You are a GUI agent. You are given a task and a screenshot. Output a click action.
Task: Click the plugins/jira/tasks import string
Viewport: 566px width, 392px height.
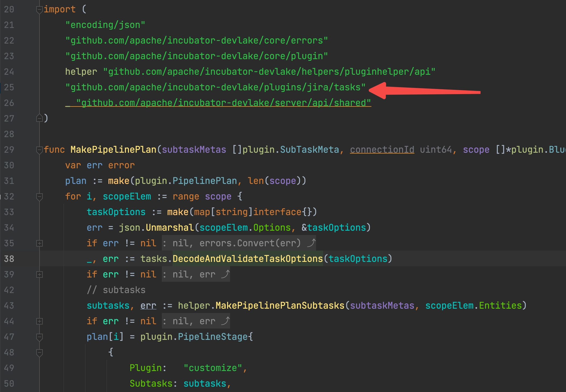pos(215,87)
